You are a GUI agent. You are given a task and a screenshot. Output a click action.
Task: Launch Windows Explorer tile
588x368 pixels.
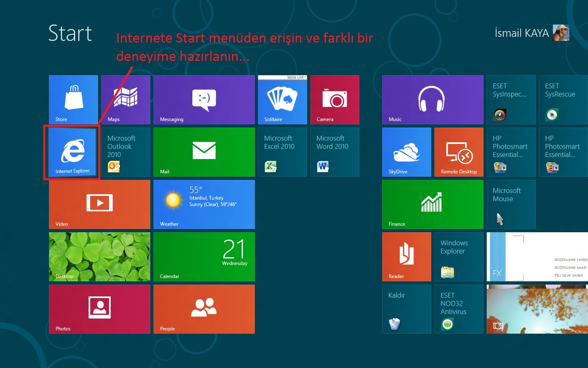click(459, 257)
